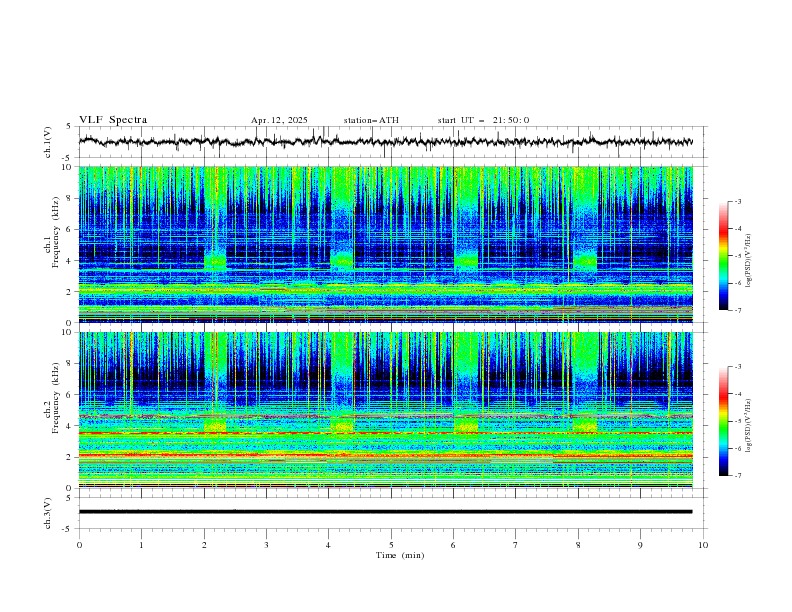Click the 'ch.3(V)' waveform axis label
792x612 pixels.
click(x=48, y=513)
